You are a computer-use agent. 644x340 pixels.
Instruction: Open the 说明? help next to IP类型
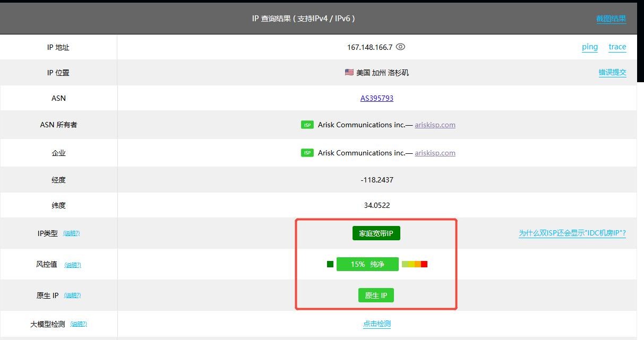click(x=72, y=233)
